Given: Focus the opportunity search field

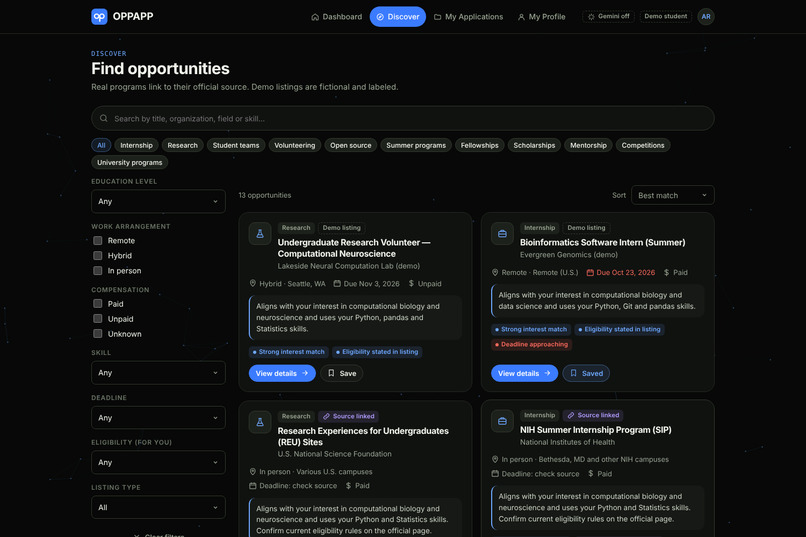Looking at the screenshot, I should pyautogui.click(x=402, y=118).
